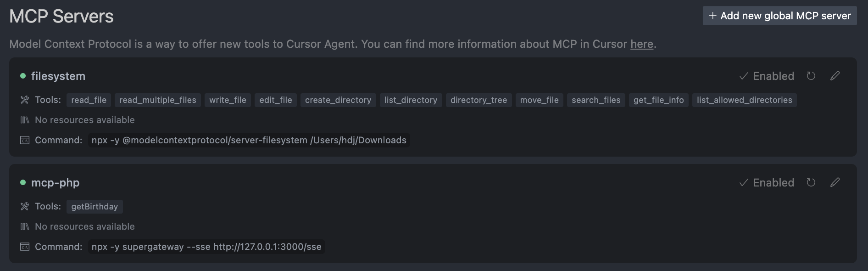Click the green status dot next to filesystem
Viewport: 868px width, 271px height.
(x=22, y=76)
